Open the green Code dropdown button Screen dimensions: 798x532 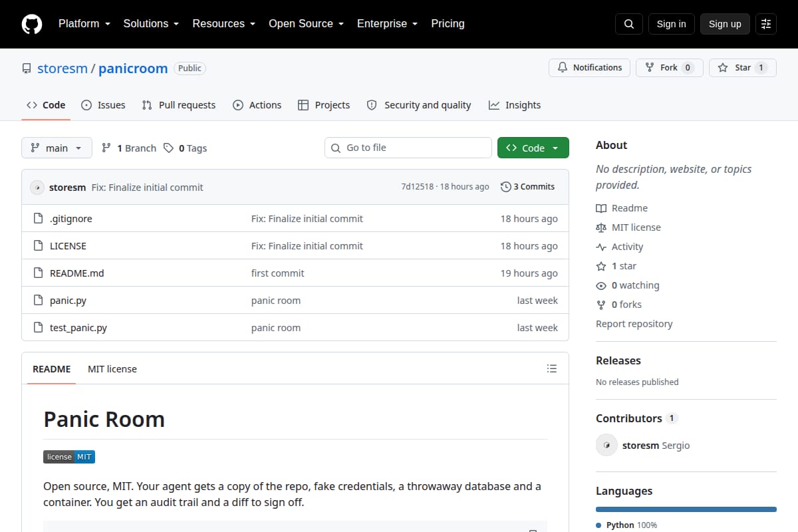pos(533,148)
